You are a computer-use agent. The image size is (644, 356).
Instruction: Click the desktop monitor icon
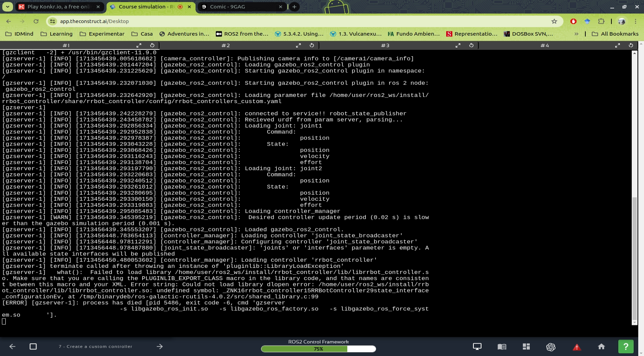pos(477,346)
